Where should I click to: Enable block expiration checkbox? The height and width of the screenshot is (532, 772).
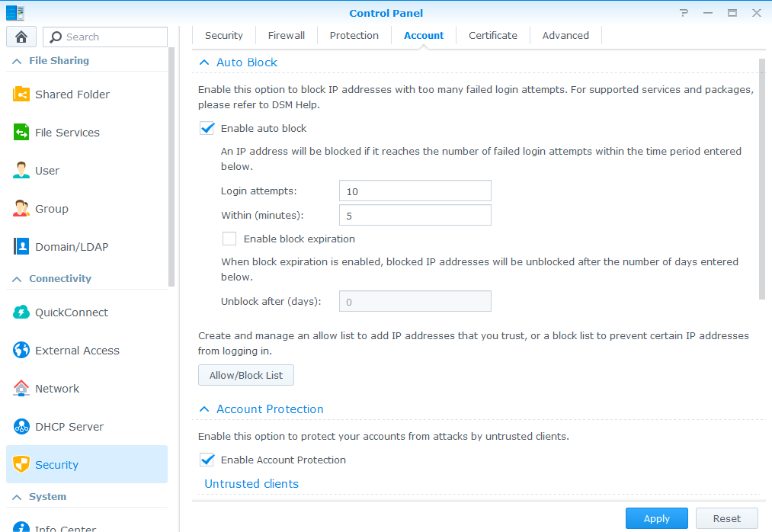(x=229, y=239)
